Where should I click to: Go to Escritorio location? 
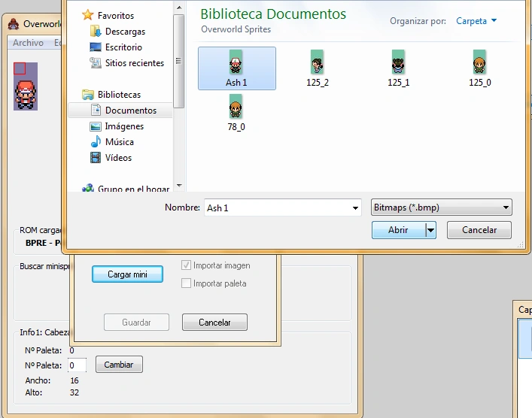point(123,47)
